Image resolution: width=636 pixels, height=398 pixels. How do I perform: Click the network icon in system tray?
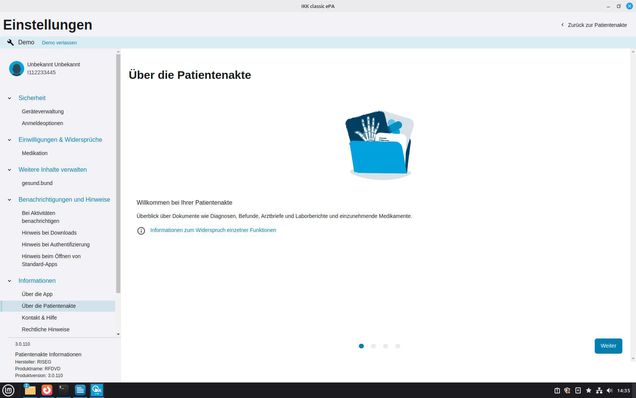tap(599, 391)
